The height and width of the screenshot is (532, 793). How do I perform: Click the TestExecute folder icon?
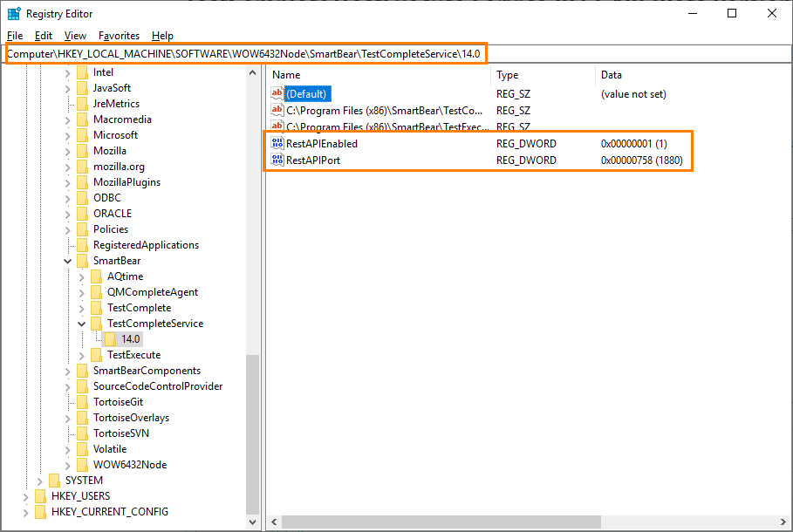coord(96,354)
